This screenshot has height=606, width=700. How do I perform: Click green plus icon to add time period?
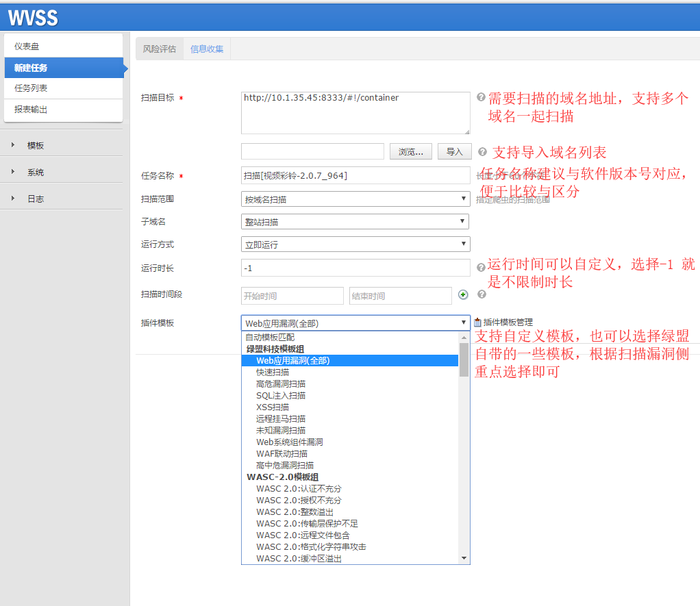coord(463,294)
